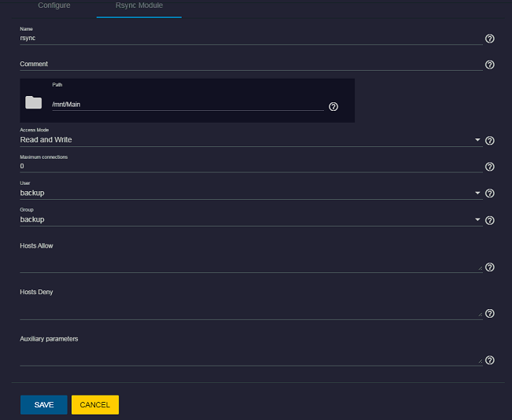
Task: Open help icon for the Group dropdown
Action: 489,220
